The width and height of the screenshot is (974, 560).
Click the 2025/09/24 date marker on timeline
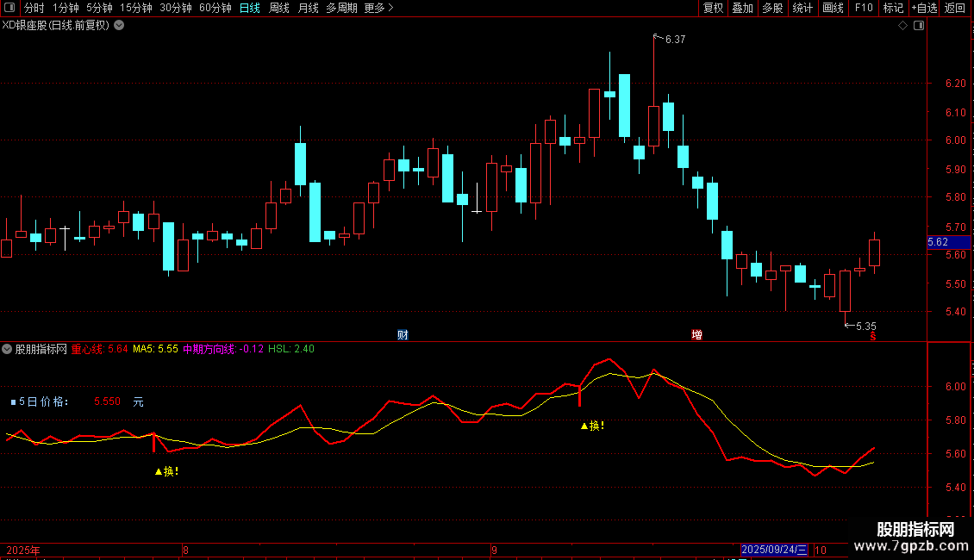click(x=774, y=550)
